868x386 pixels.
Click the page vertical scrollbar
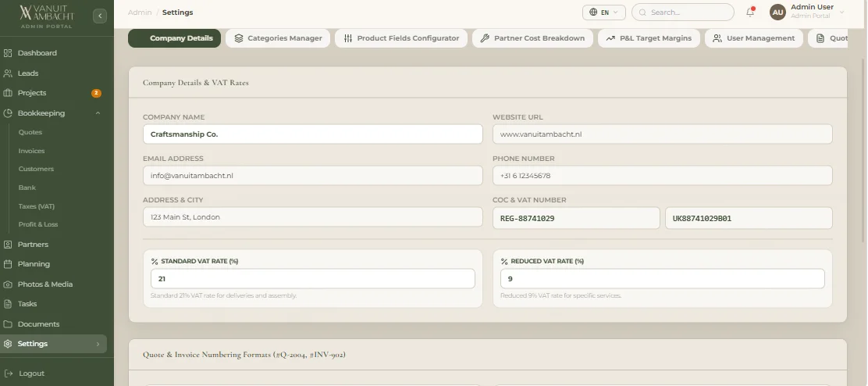click(863, 149)
